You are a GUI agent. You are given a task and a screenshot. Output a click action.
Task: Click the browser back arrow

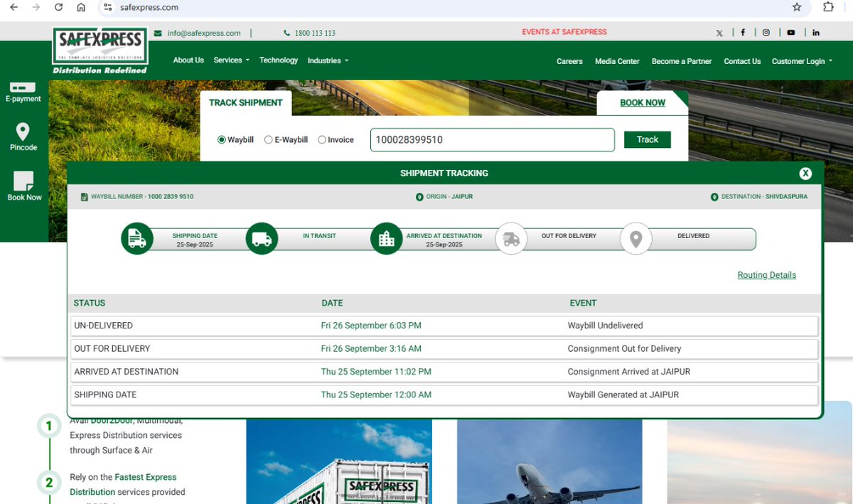point(14,7)
